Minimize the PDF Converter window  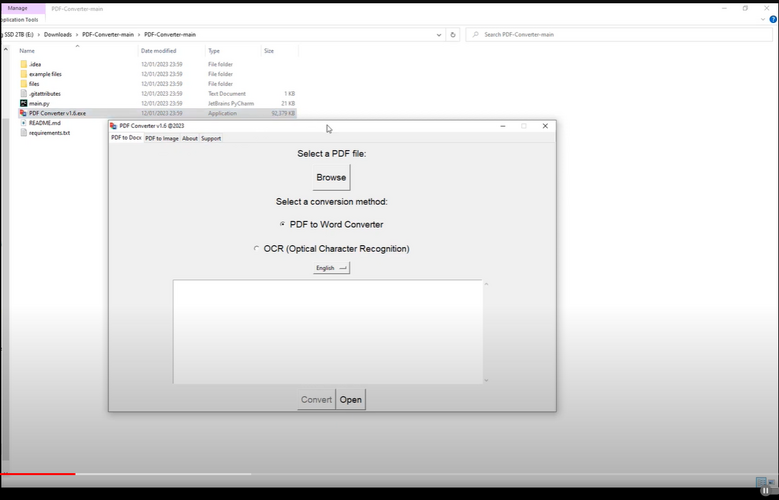(x=503, y=126)
